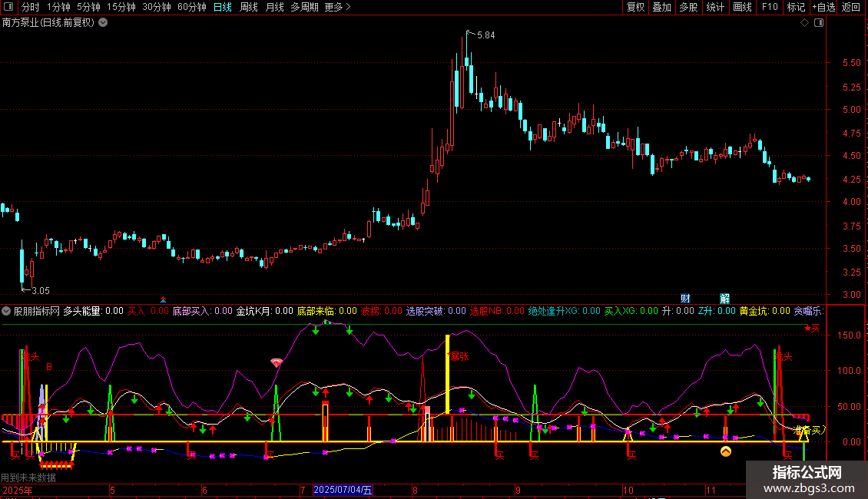This screenshot has width=868, height=499.
Task: Click the red diamond gem indicator icon
Action: (x=277, y=362)
